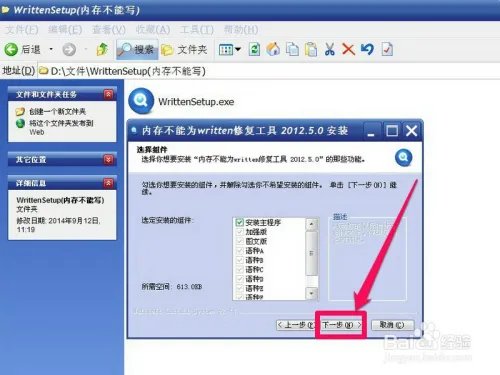Open the Views dropdown button
The image size is (500, 375).
[230, 50]
